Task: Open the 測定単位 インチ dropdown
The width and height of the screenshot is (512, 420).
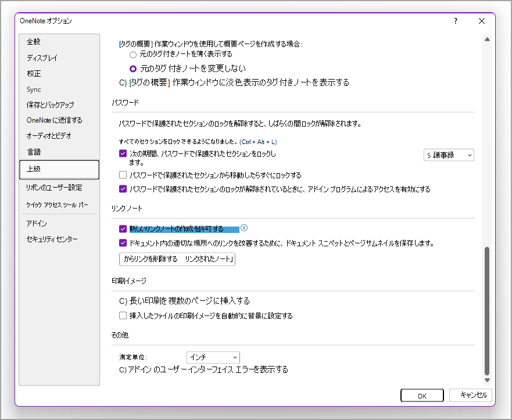Action: click(x=213, y=357)
